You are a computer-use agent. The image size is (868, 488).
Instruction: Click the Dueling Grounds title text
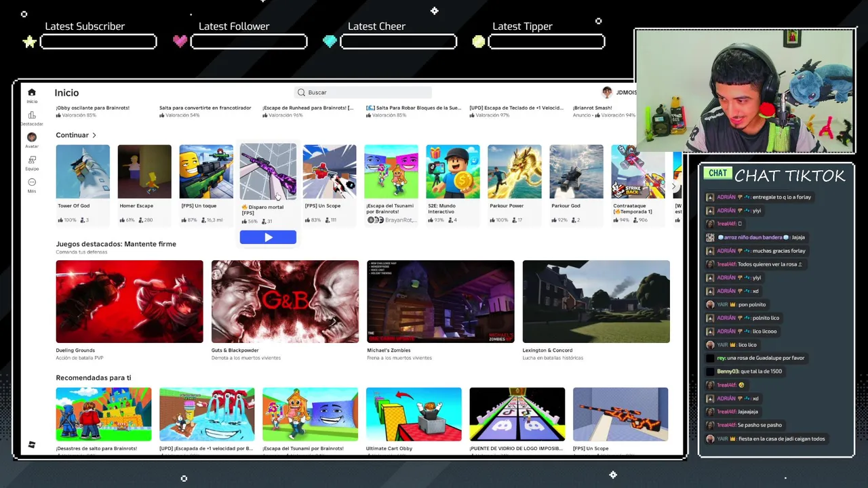click(x=75, y=350)
